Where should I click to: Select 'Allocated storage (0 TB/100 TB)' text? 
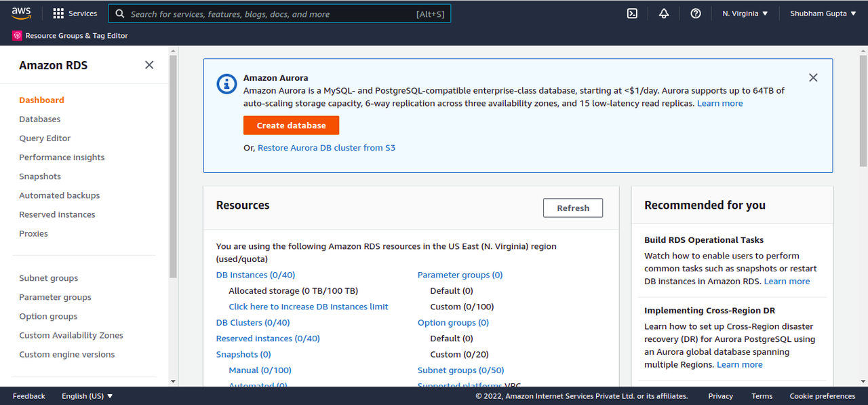(293, 290)
